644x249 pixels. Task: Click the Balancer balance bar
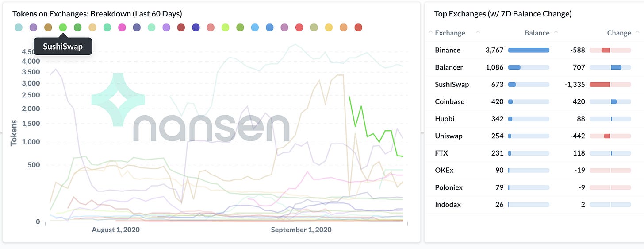point(529,67)
